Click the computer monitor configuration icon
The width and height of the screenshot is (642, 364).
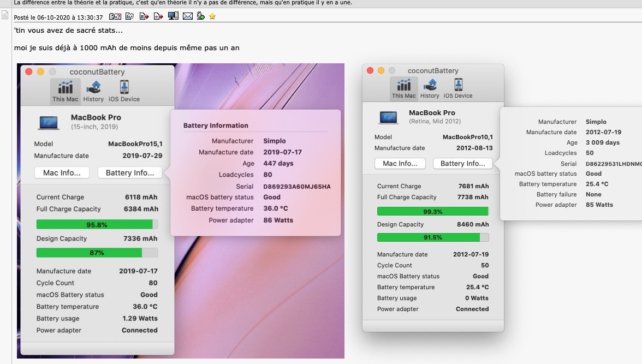[173, 16]
